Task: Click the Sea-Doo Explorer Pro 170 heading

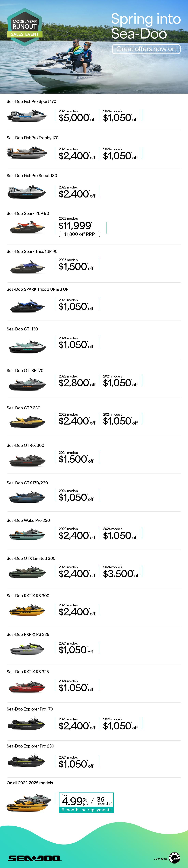Action: pyautogui.click(x=30, y=709)
